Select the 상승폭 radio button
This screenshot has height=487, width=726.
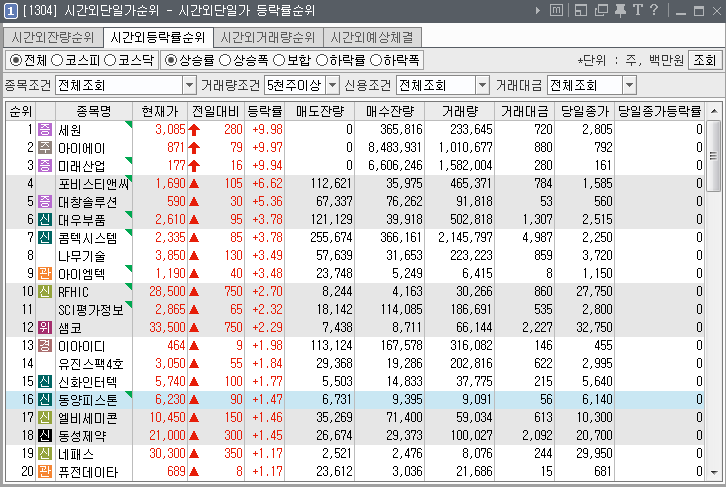225,60
